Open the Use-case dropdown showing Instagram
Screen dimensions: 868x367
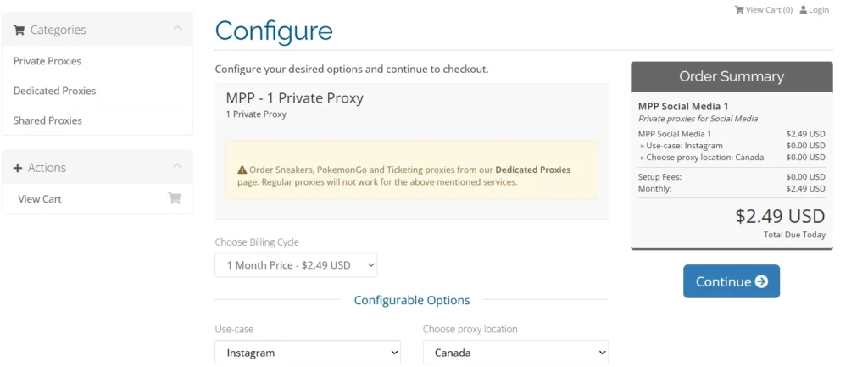[x=308, y=353]
